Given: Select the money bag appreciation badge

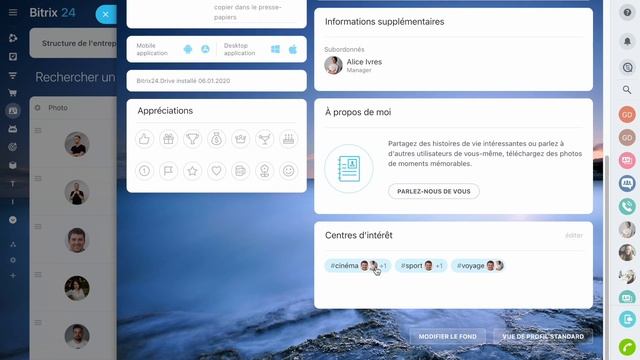Looking at the screenshot, I should pos(216,139).
